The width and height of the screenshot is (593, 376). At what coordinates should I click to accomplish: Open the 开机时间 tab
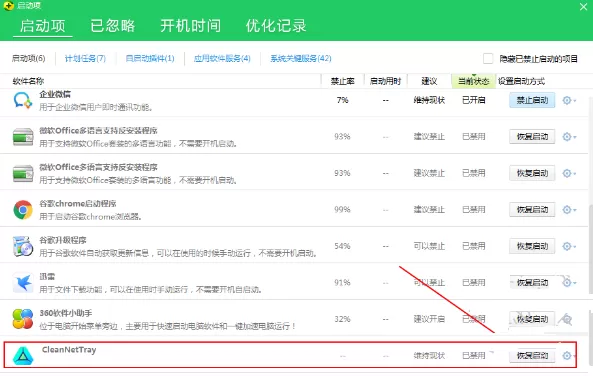pyautogui.click(x=190, y=26)
